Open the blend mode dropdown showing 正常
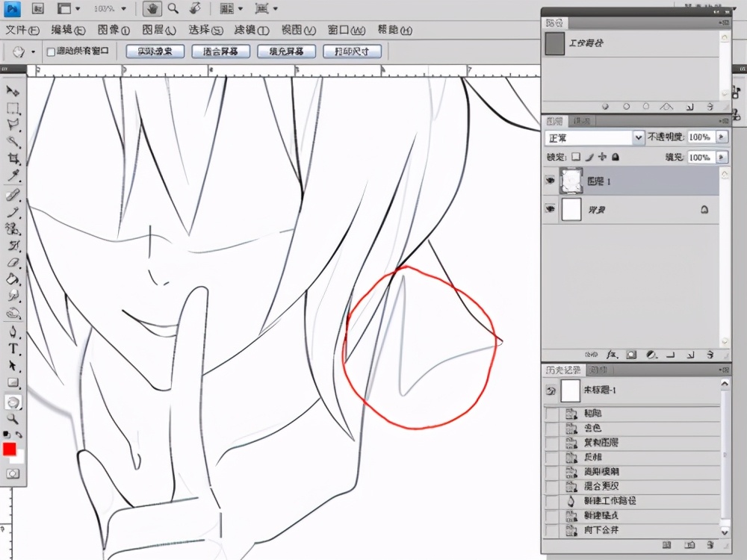 595,138
